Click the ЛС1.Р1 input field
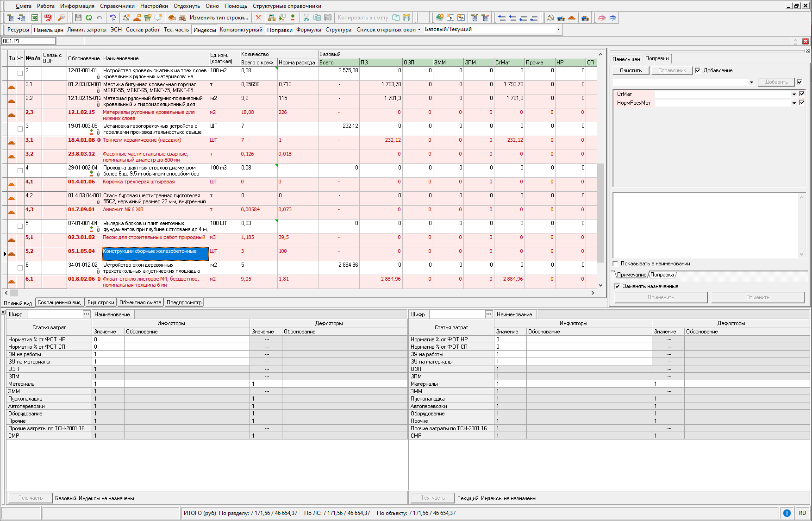This screenshot has width=812, height=521. pyautogui.click(x=29, y=41)
